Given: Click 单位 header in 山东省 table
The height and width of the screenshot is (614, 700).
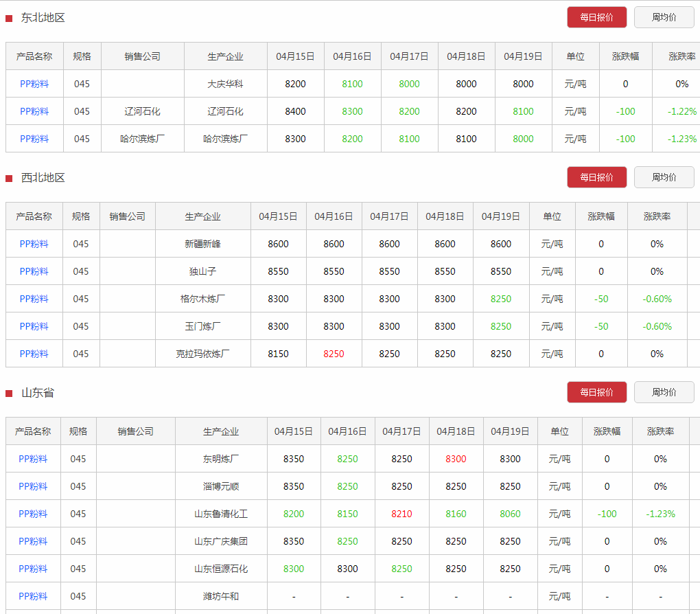Looking at the screenshot, I should click(x=560, y=431).
